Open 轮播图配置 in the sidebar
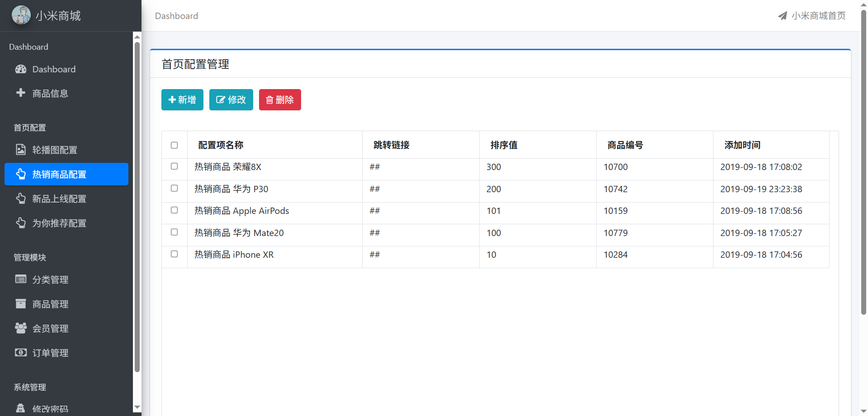This screenshot has height=416, width=868. [x=66, y=150]
